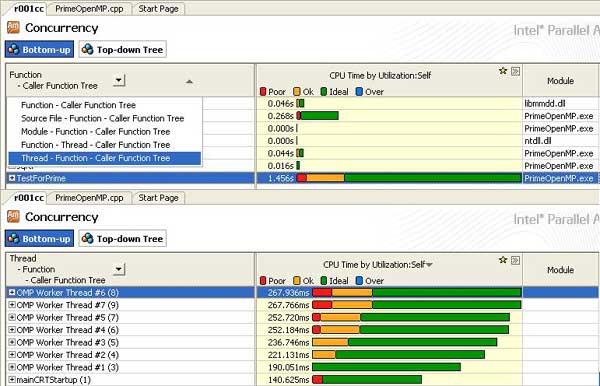Select Bottom-up view in lower panel

point(39,239)
